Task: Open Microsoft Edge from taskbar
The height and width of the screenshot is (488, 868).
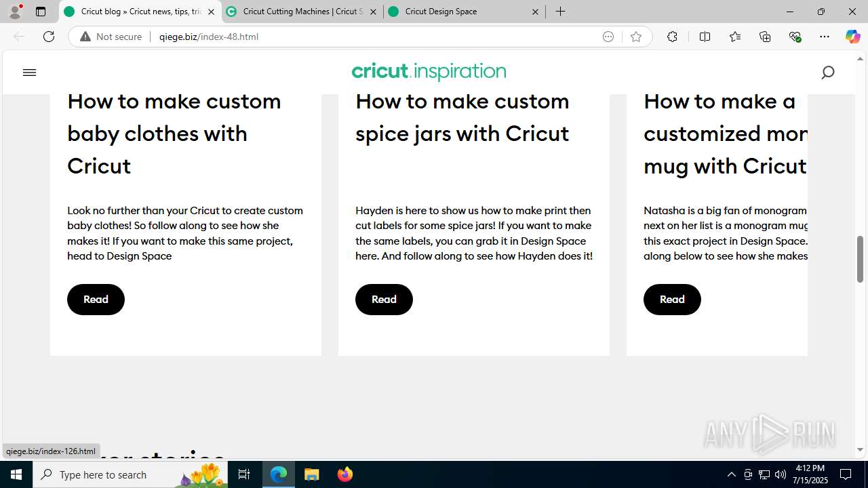Action: click(x=279, y=474)
